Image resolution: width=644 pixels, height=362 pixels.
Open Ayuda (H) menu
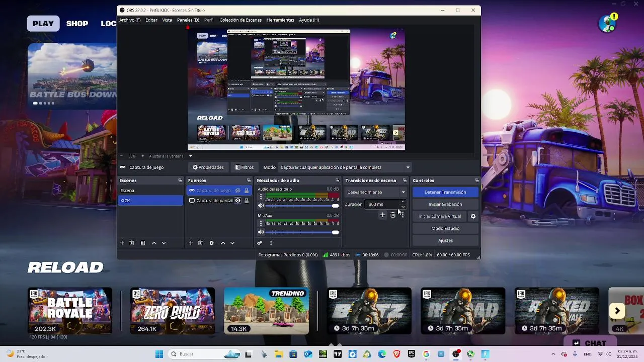click(x=309, y=20)
